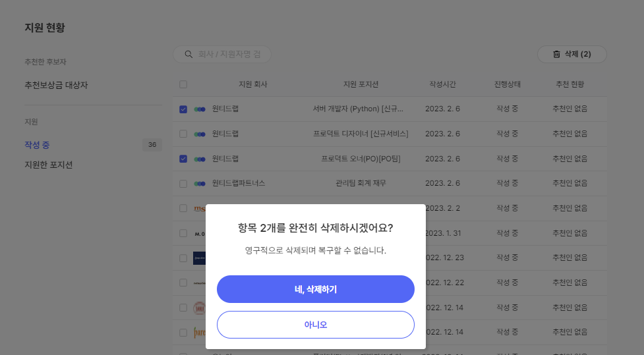Click the magnifier icon in the search bar
Viewport: 644px width, 355px height.
189,55
